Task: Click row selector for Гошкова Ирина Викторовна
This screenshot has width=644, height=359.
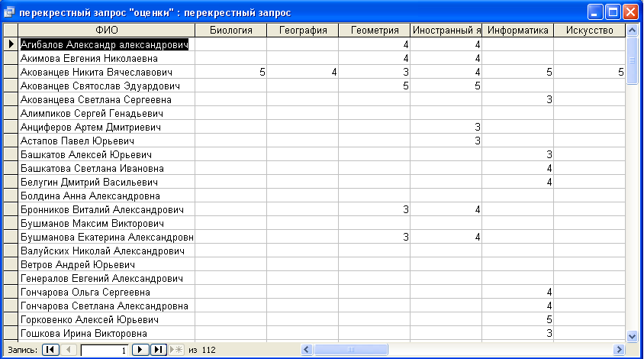Action: click(11, 333)
